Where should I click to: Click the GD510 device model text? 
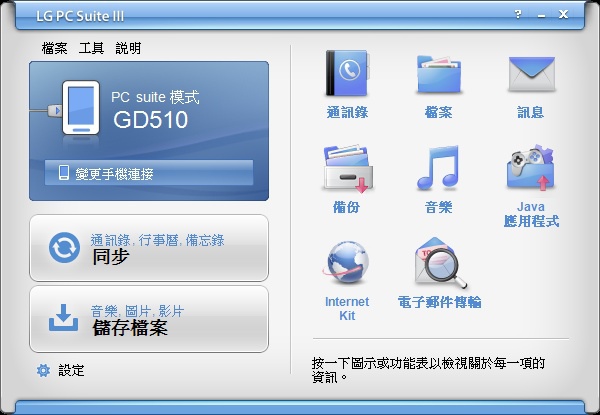click(x=150, y=120)
